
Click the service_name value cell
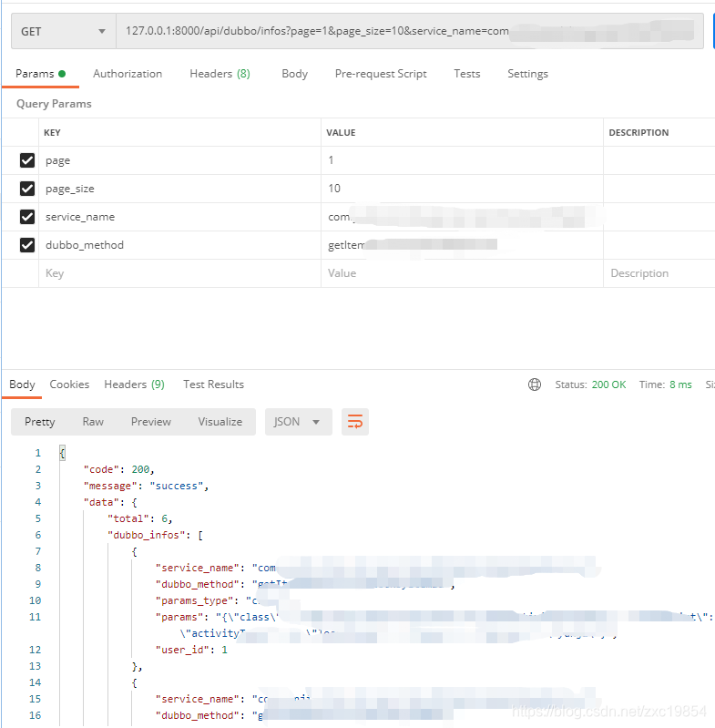pyautogui.click(x=462, y=217)
